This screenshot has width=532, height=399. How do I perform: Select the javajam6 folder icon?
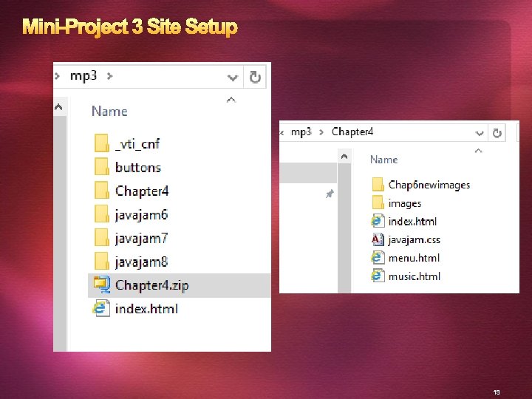102,214
